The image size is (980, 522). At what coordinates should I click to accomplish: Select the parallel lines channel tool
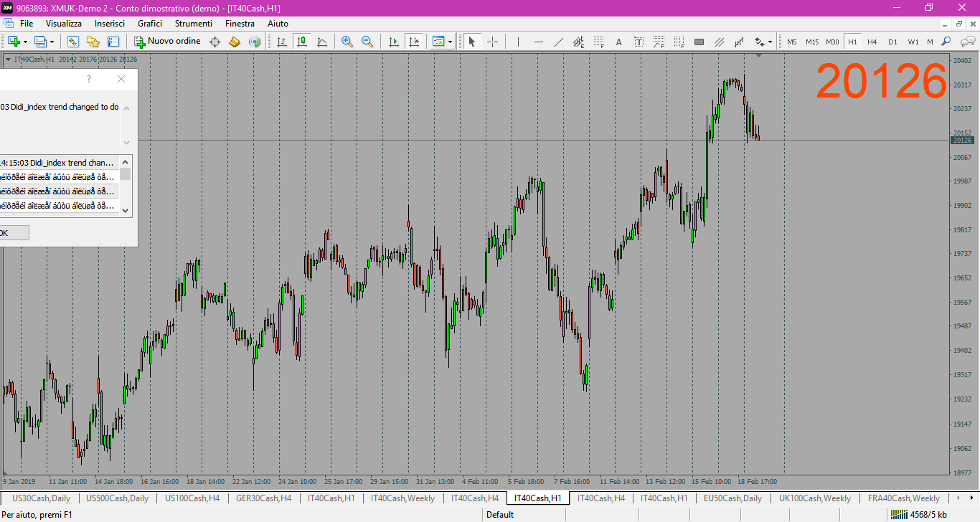point(720,42)
